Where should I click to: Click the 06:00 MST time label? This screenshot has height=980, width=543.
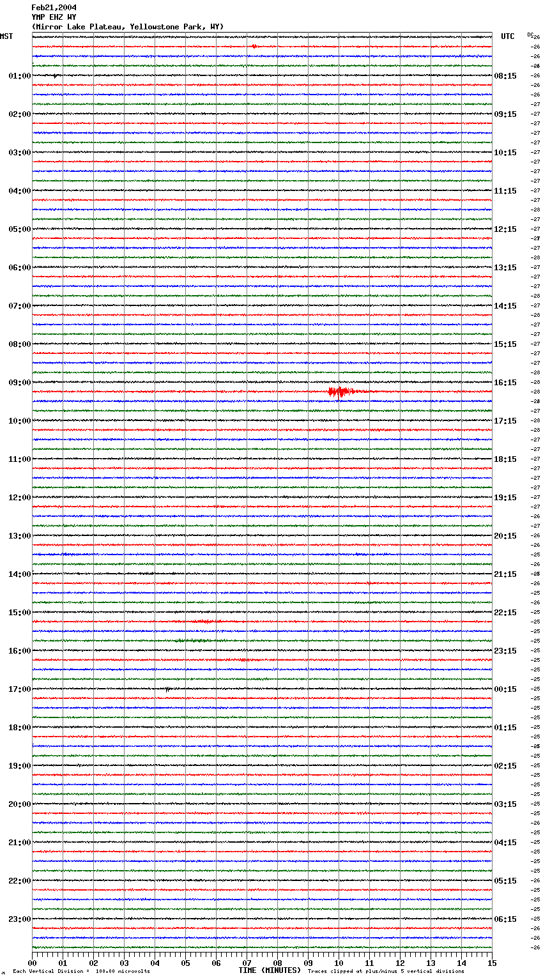click(x=20, y=268)
